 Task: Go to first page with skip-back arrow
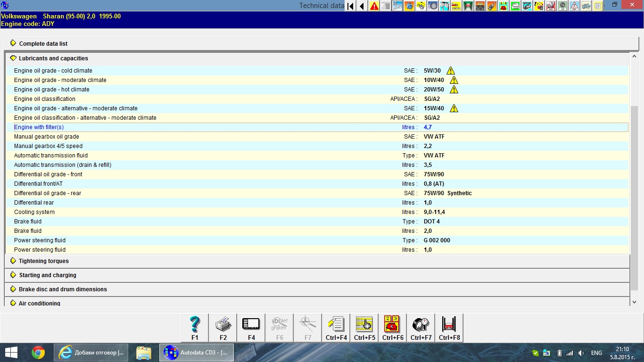pyautogui.click(x=350, y=6)
